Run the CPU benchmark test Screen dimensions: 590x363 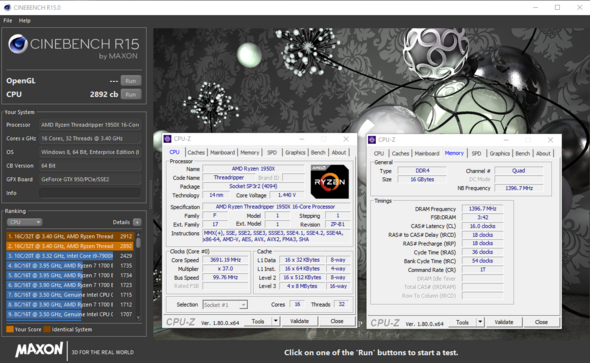131,94
